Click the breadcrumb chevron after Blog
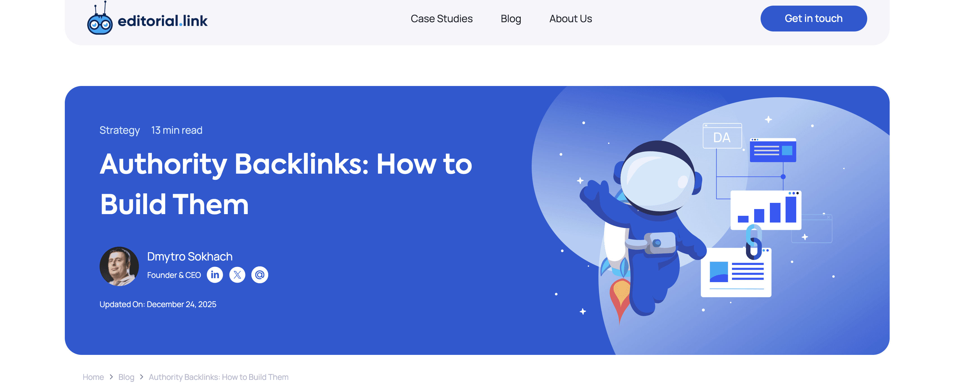The height and width of the screenshot is (390, 980). coord(141,377)
